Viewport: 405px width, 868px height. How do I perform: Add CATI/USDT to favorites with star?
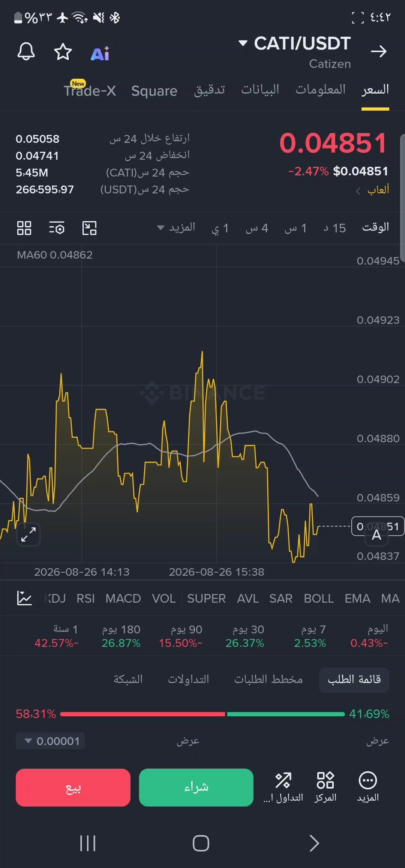(x=63, y=52)
